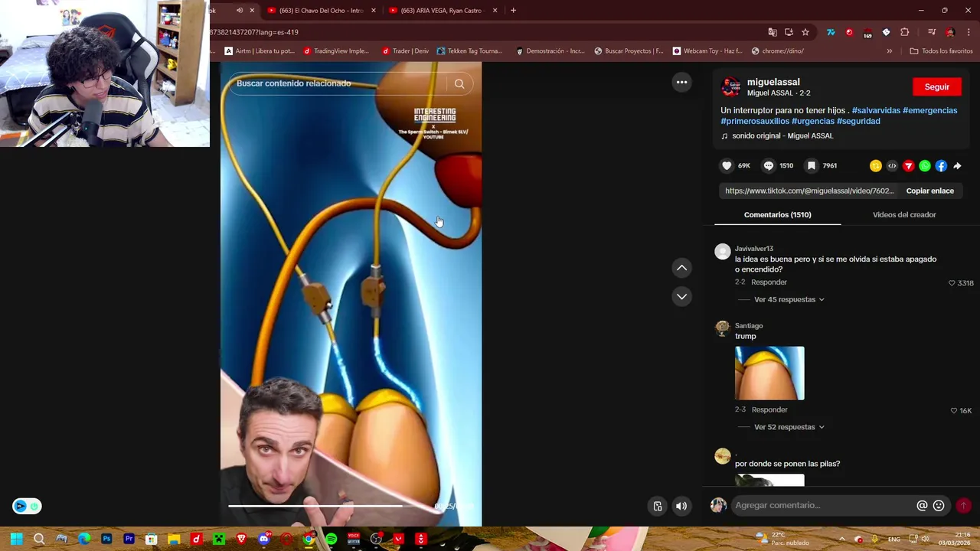The height and width of the screenshot is (551, 980).
Task: Post the comment with red arrow button
Action: tap(963, 505)
